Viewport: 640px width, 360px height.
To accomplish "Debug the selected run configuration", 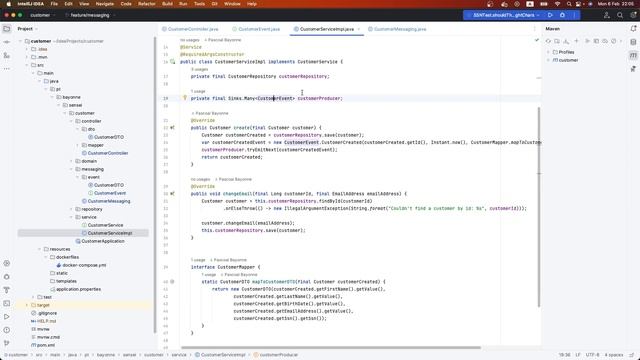I will [x=562, y=15].
